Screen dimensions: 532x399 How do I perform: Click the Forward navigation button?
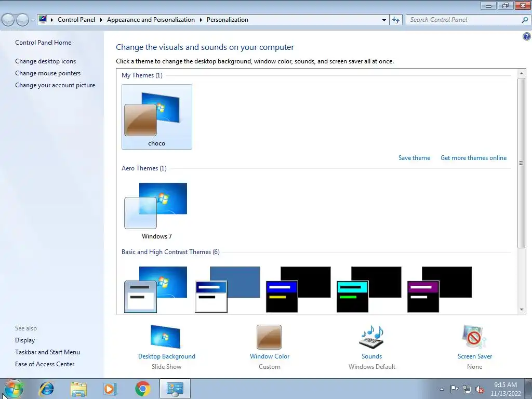22,20
